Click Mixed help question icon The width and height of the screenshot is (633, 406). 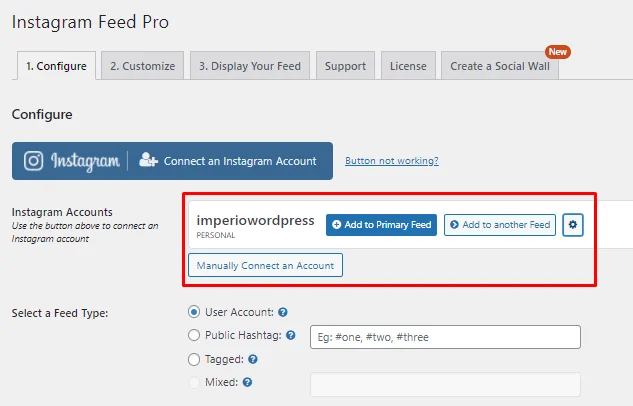pyautogui.click(x=247, y=382)
